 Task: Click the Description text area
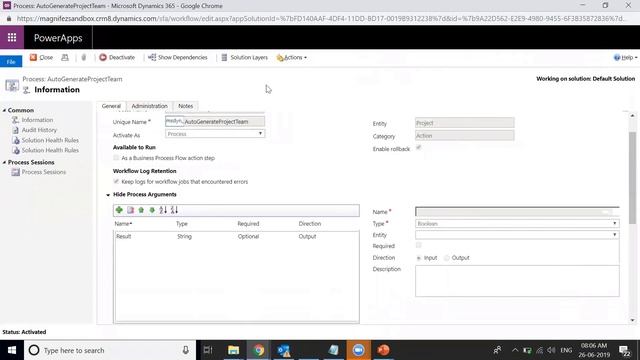point(517,281)
